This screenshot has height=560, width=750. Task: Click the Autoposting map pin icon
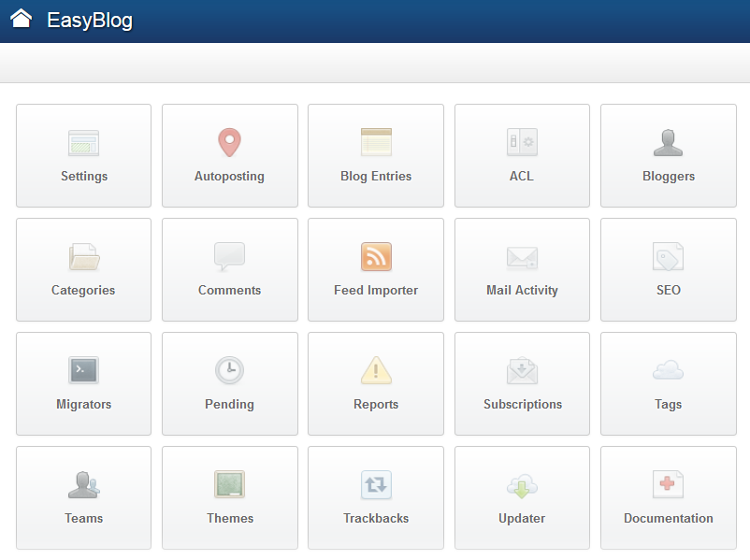[230, 142]
